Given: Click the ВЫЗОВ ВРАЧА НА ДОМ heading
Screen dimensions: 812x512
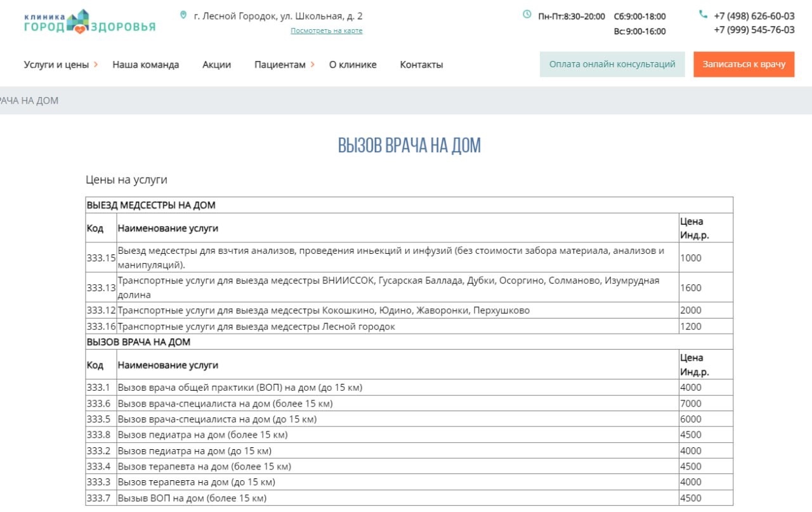Looking at the screenshot, I should coord(409,145).
